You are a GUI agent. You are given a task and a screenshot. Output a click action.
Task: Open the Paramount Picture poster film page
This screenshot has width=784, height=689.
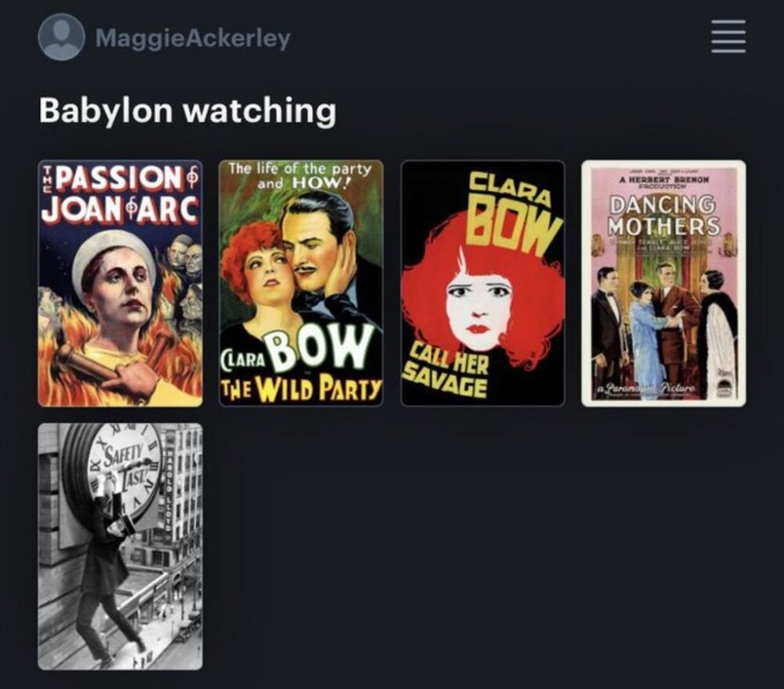pos(663,283)
